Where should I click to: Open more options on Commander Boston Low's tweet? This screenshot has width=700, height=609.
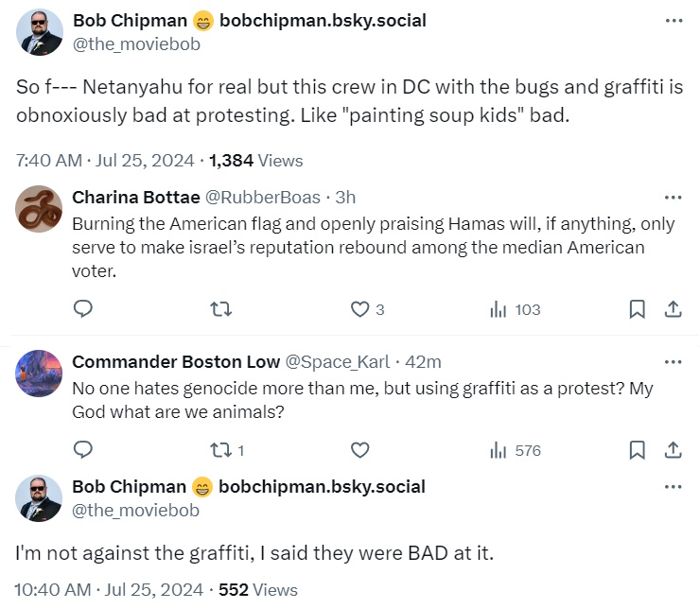(x=673, y=362)
